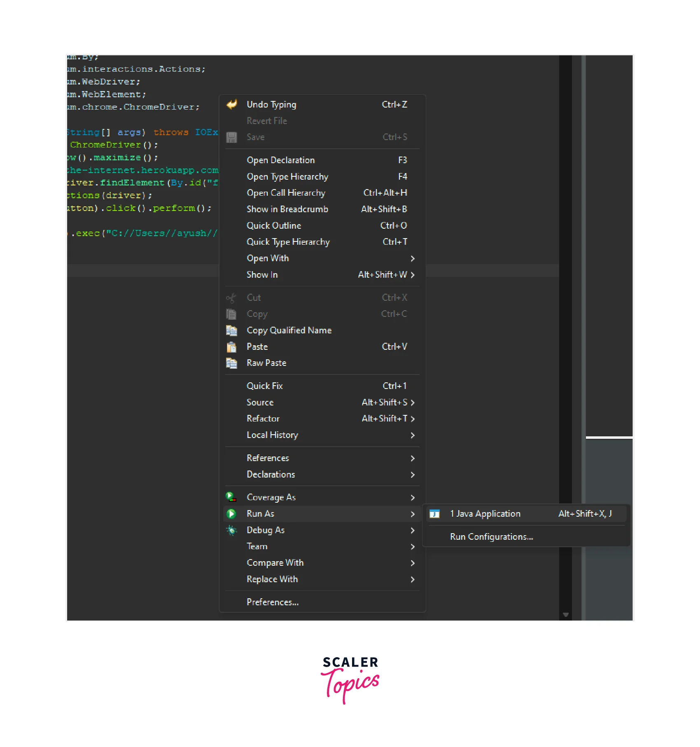Click the Raw Paste icon

pos(231,363)
